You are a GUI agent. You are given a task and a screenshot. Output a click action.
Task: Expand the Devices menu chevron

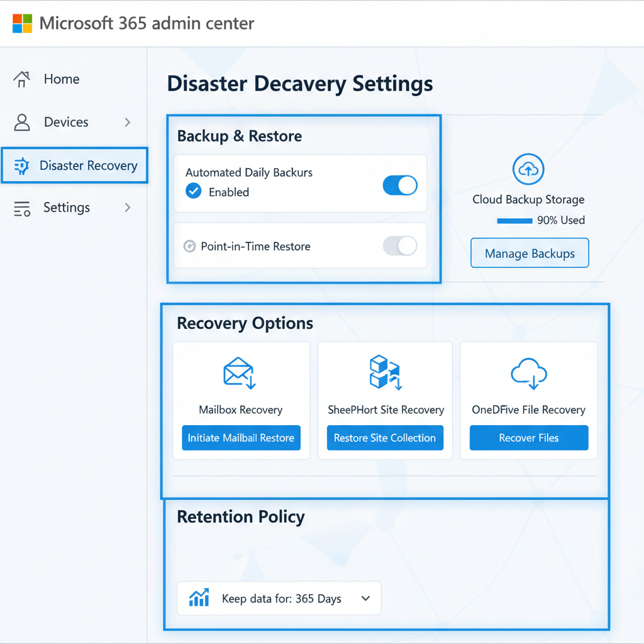(127, 122)
